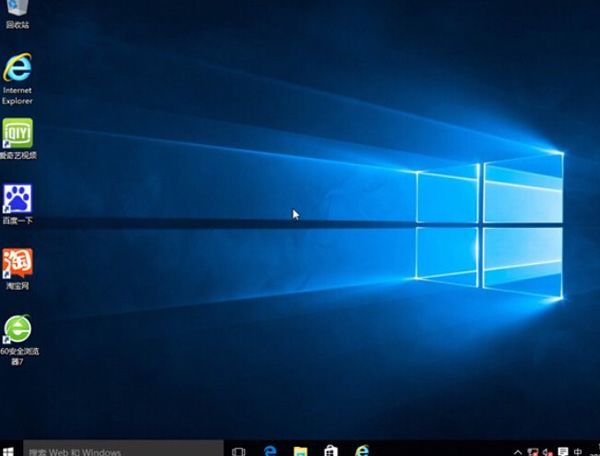Click the Web and Windows search box

point(123,449)
